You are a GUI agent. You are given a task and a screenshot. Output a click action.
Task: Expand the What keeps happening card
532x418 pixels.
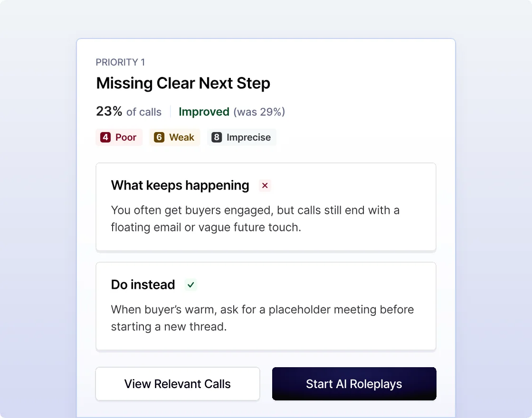tap(266, 207)
